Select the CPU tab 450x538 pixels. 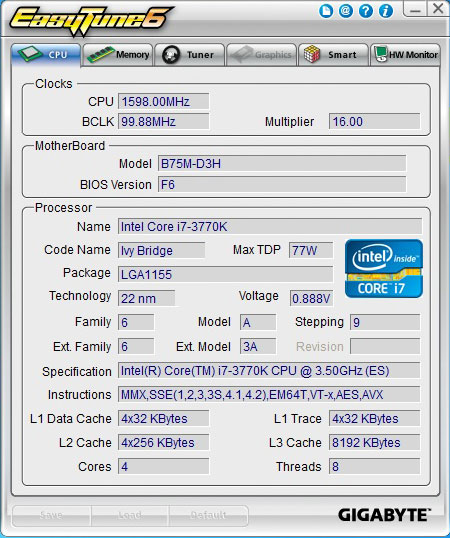(x=46, y=55)
